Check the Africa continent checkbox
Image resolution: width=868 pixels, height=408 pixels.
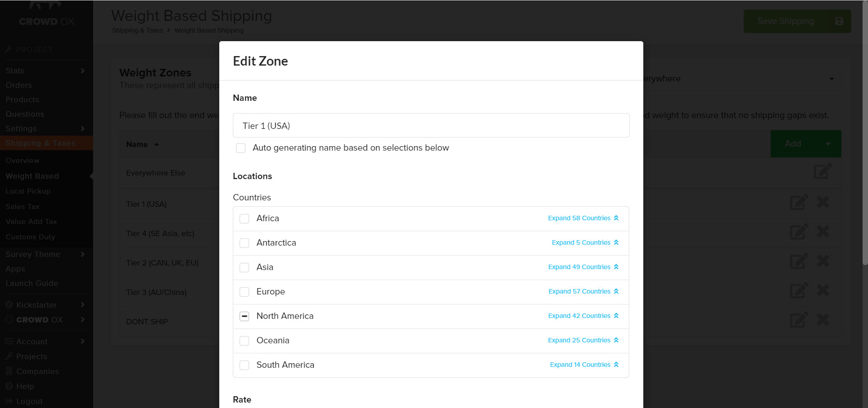coord(245,218)
